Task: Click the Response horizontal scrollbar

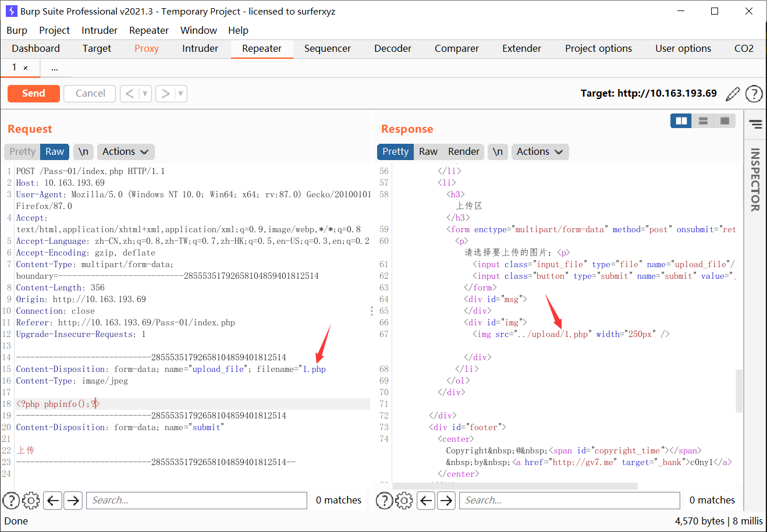Action: coord(515,486)
